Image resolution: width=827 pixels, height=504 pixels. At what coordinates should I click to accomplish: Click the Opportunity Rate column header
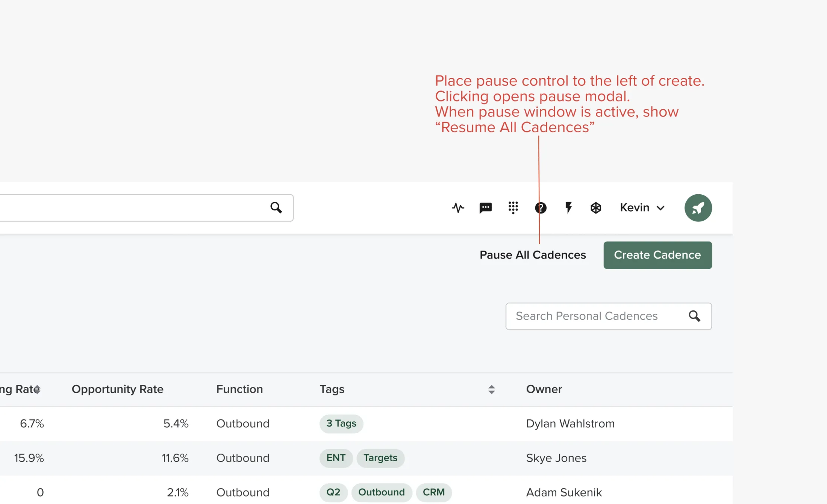pyautogui.click(x=117, y=389)
